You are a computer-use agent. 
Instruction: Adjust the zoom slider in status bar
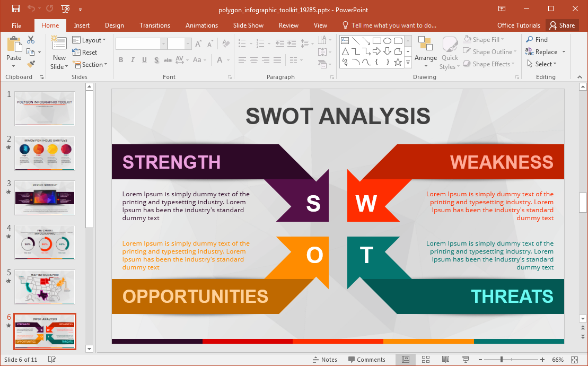[501, 360]
